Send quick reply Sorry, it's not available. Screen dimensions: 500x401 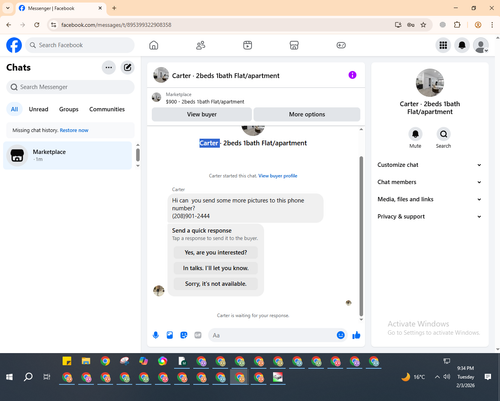(x=216, y=284)
